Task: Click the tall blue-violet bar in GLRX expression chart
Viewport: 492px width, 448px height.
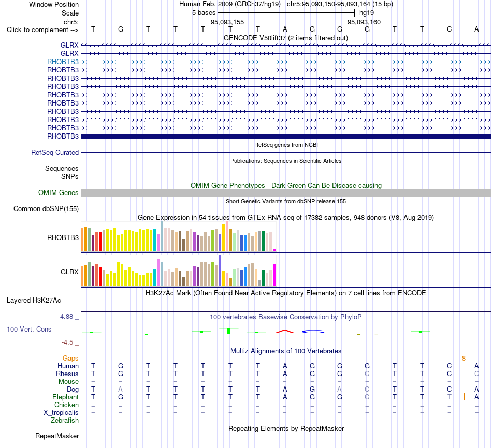Action: pyautogui.click(x=220, y=270)
